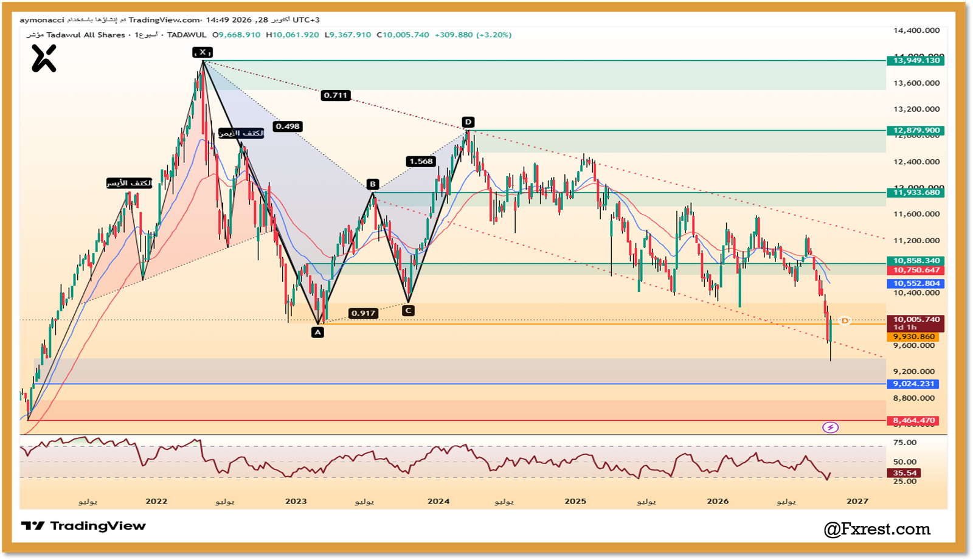The image size is (973, 560).
Task: Click 14,400.000 on the price scale
Action: click(916, 30)
